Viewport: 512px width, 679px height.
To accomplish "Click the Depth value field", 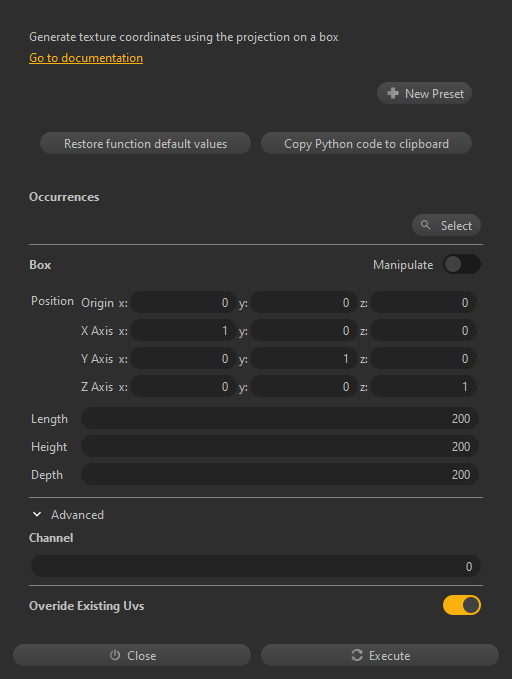I will point(280,475).
